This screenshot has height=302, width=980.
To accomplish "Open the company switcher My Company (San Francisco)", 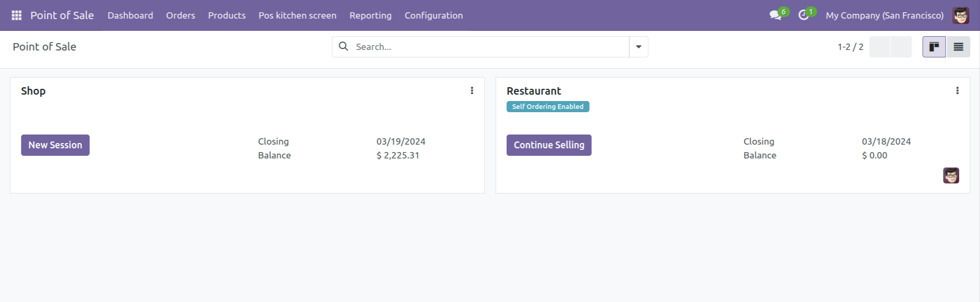I will pos(884,15).
